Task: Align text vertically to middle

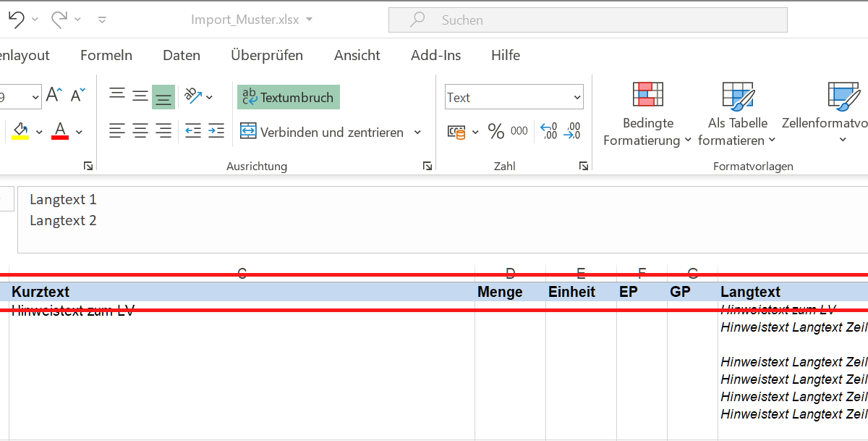Action: point(140,95)
